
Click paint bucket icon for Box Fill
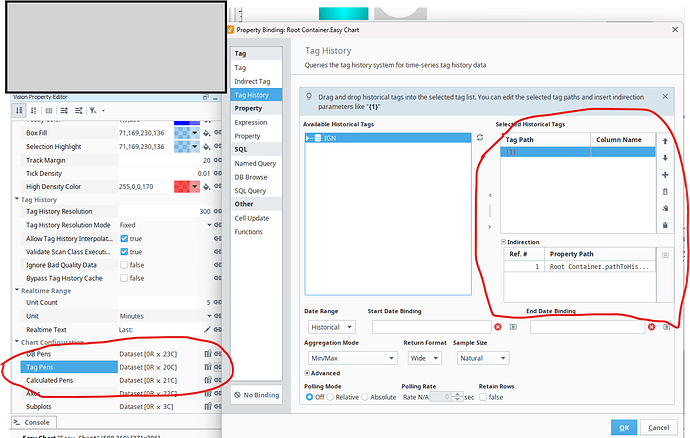(206, 133)
